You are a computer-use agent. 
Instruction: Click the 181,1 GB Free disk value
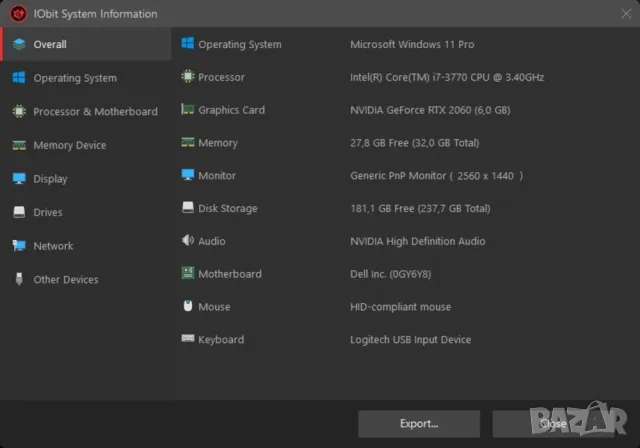[x=420, y=208]
